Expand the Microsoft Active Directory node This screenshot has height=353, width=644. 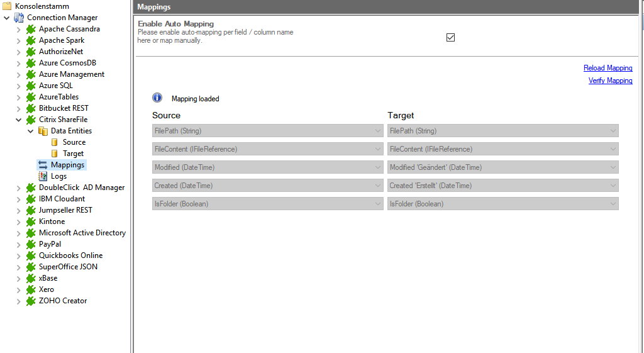(x=18, y=233)
